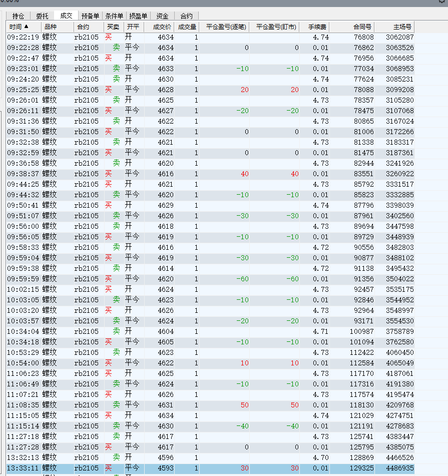Select the 09:22:19 trade row
Viewport: 448px width, 476px height.
[200, 37]
